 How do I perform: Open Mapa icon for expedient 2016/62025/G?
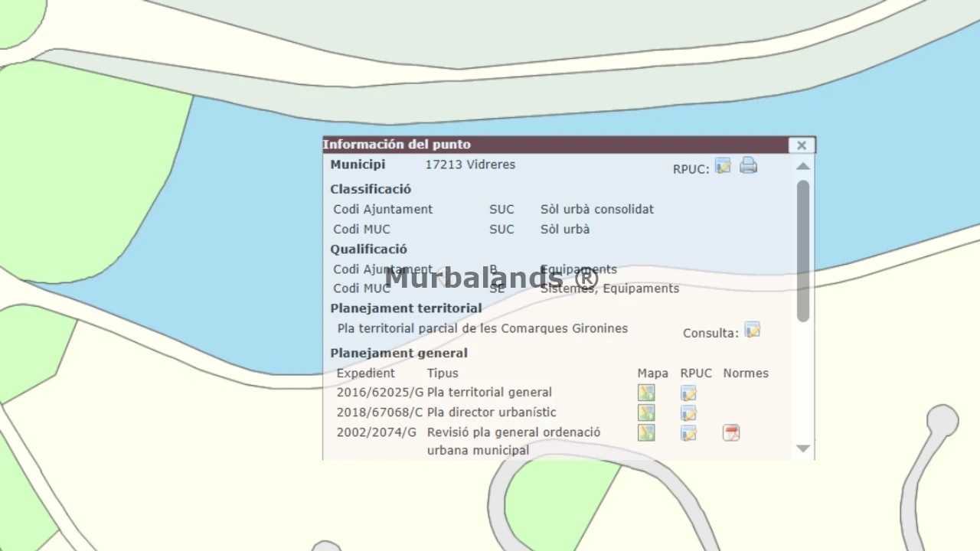tap(646, 393)
